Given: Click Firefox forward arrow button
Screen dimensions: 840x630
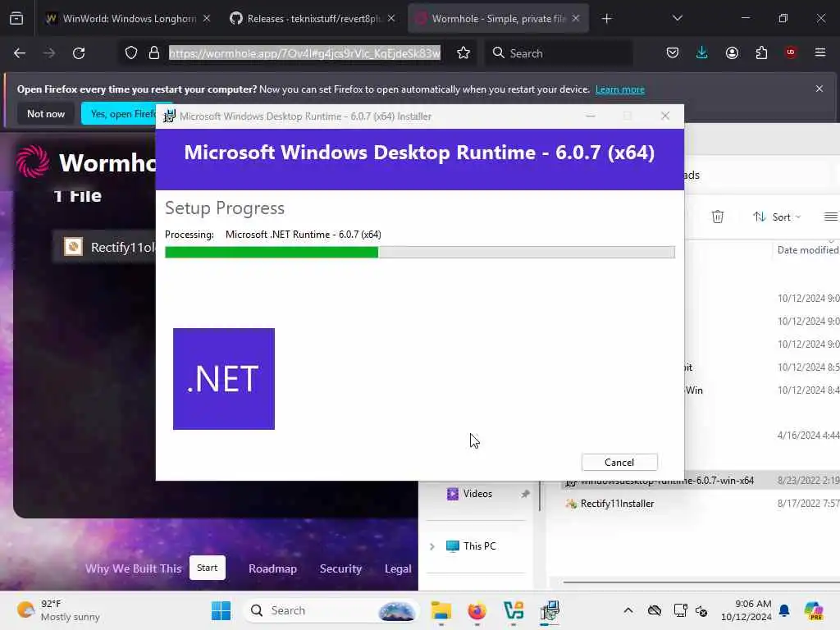Looking at the screenshot, I should (x=48, y=53).
